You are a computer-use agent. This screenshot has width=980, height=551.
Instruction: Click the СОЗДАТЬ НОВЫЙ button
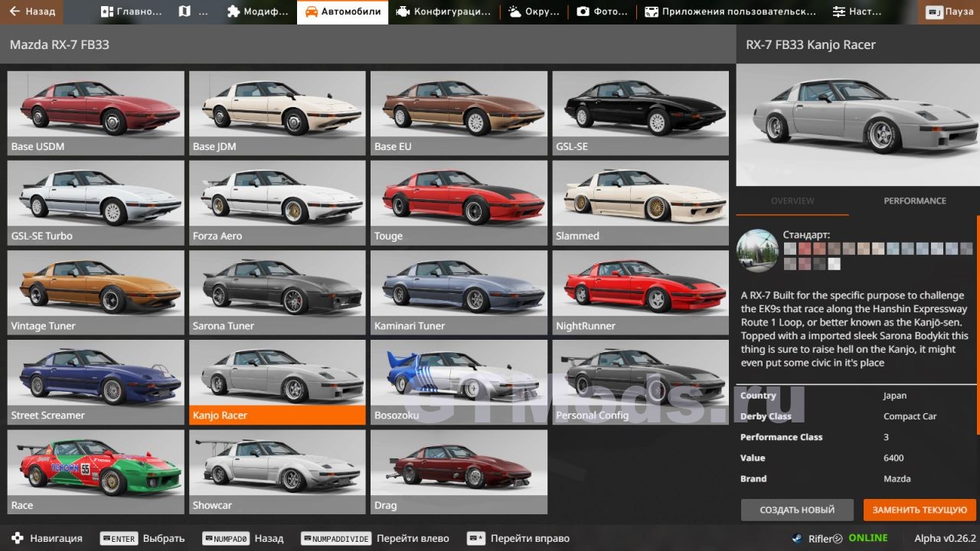(x=797, y=510)
